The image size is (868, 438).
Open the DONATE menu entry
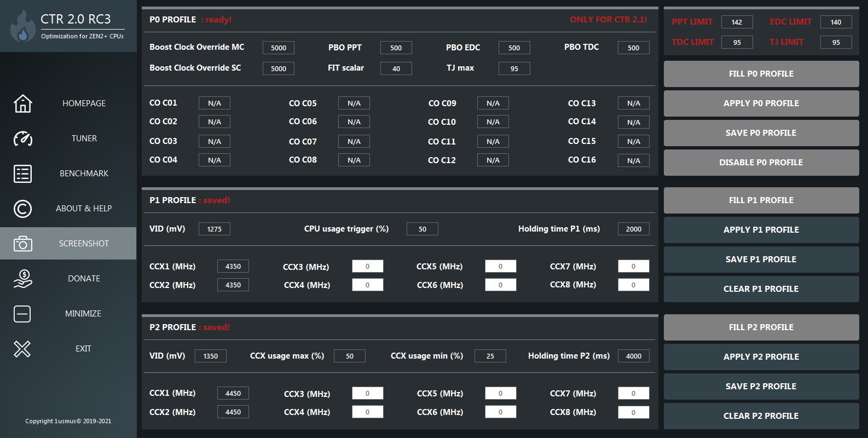[x=84, y=279]
